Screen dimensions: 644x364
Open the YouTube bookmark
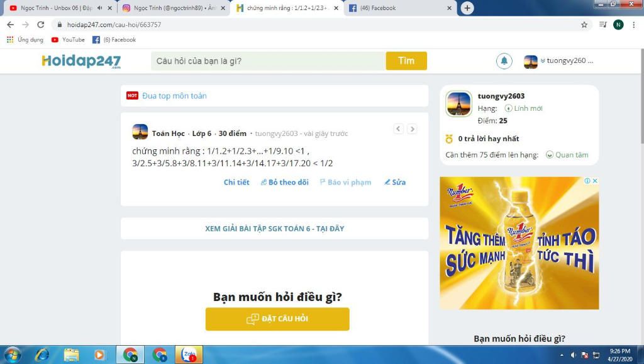tap(68, 40)
